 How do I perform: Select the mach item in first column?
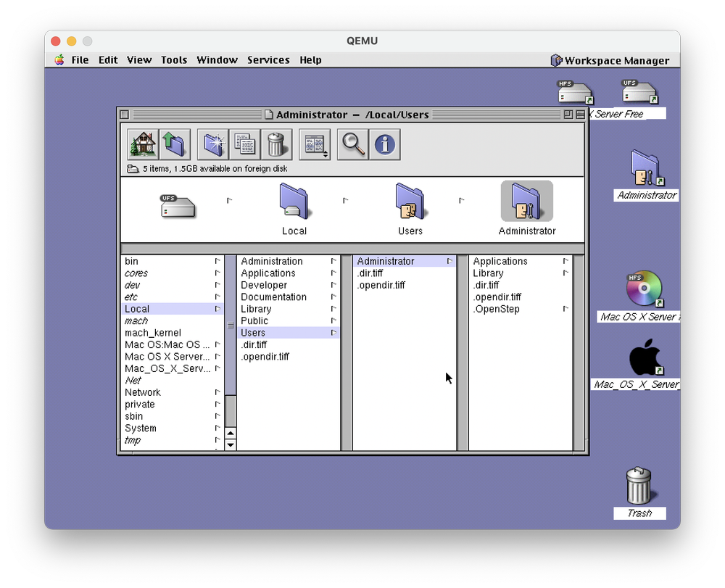(x=173, y=320)
